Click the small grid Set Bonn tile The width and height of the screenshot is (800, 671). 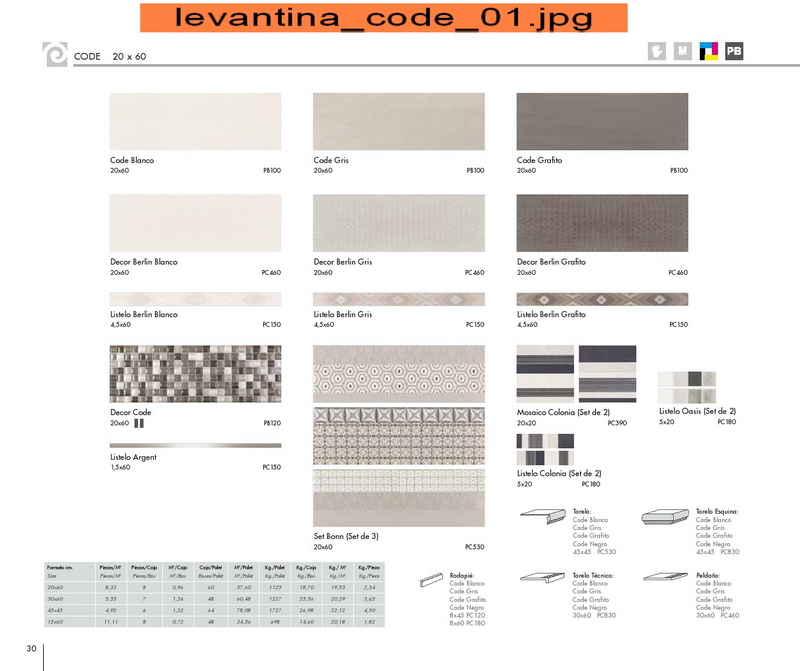point(399,498)
